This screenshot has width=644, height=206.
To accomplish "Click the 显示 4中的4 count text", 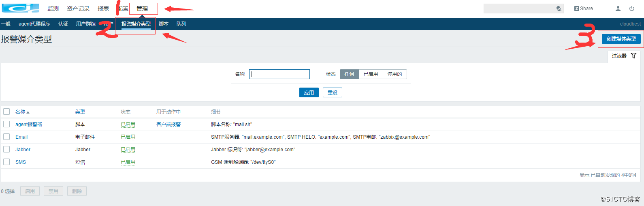I will point(608,175).
